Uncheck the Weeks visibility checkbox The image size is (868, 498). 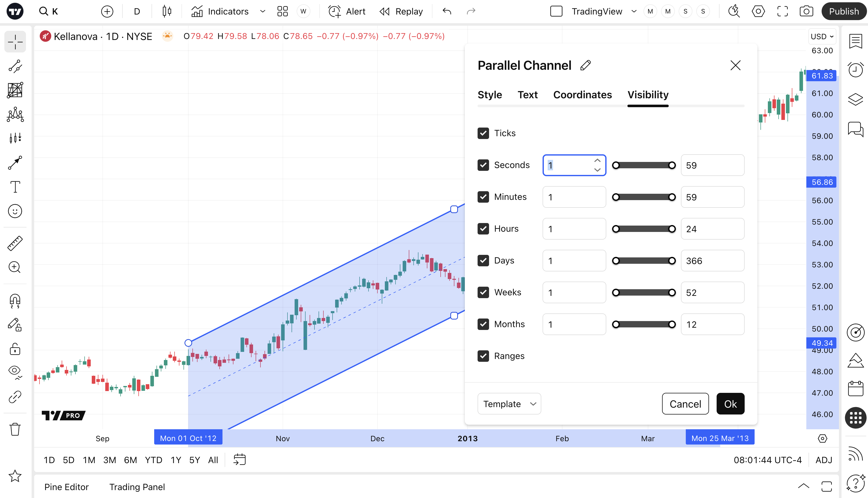point(483,292)
